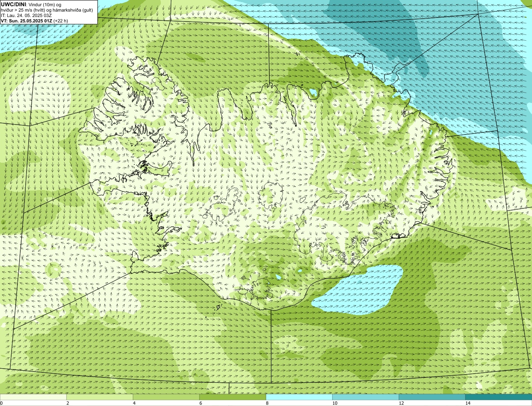Click the '0' label at the scale's start
The image size is (532, 406).
click(2, 403)
